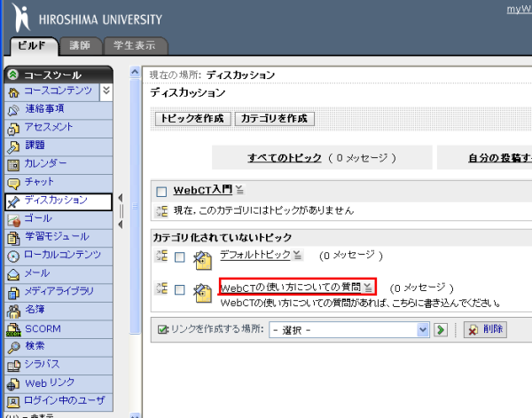This screenshot has height=418, width=532.
Task: Click the speech-bubble icon beside チャット
Action: (x=13, y=184)
